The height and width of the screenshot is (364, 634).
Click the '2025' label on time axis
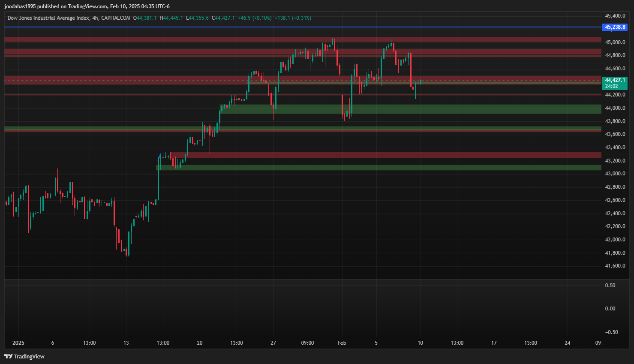pos(18,343)
